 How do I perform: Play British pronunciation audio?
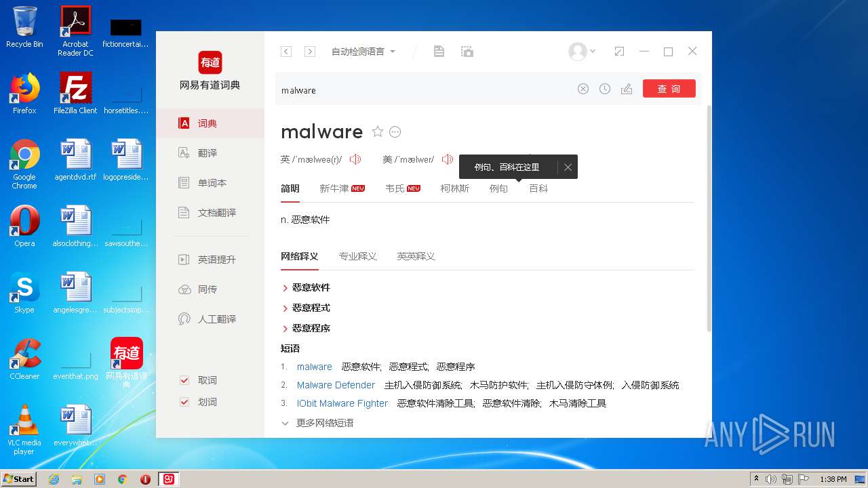tap(355, 159)
